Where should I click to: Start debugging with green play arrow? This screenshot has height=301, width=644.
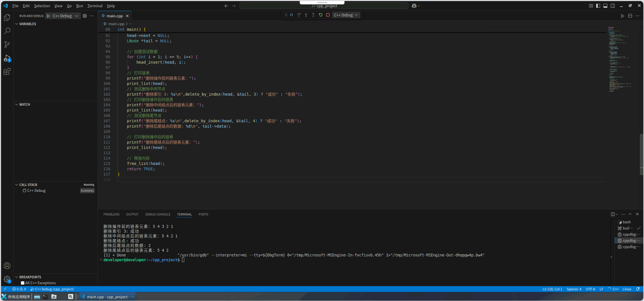point(48,16)
